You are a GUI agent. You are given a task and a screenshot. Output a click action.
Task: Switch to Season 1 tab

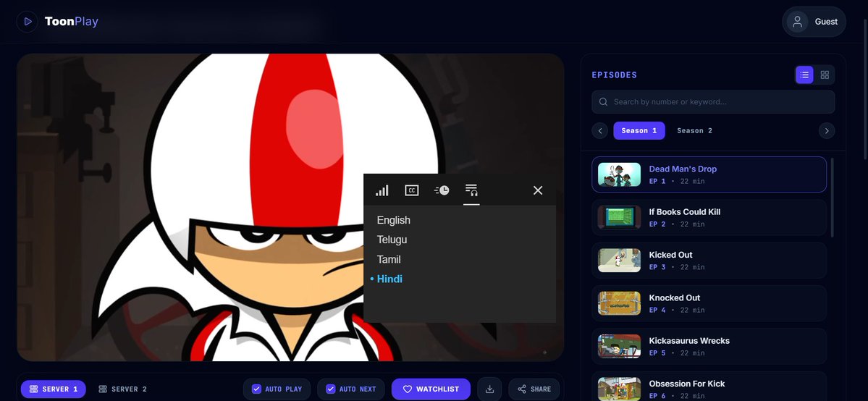[639, 131]
